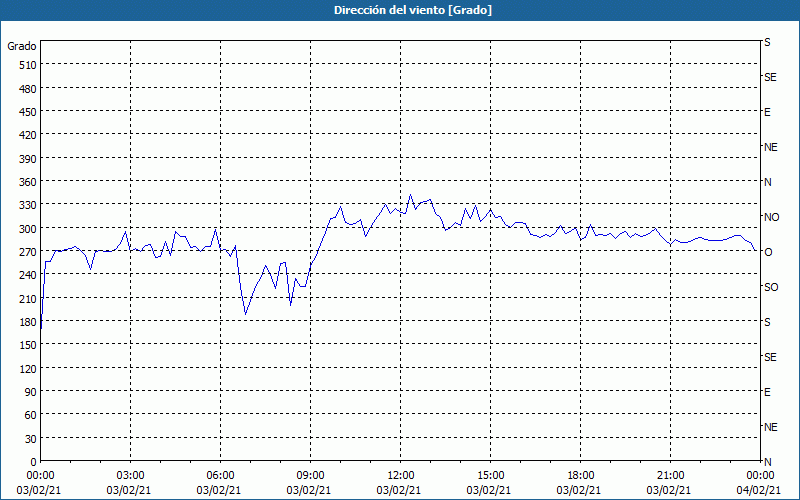Pick the 90 degree axis label
Viewport: 800px width, 500px height.
point(31,392)
